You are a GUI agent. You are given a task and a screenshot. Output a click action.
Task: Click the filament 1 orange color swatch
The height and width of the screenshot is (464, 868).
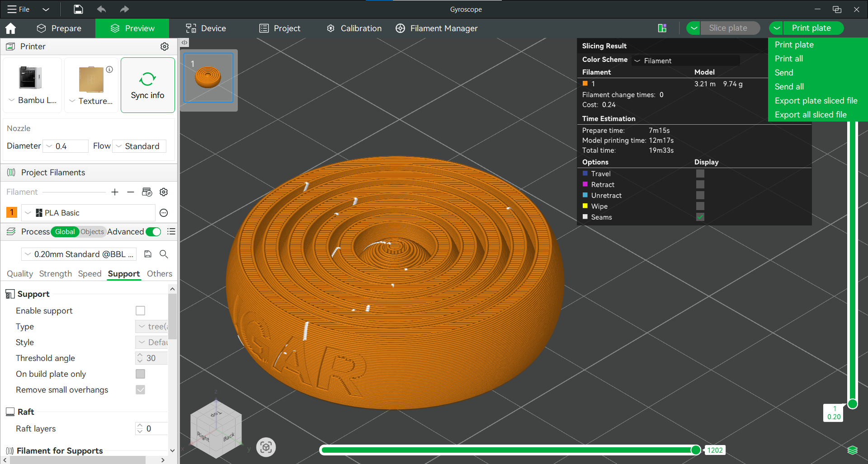click(x=12, y=212)
